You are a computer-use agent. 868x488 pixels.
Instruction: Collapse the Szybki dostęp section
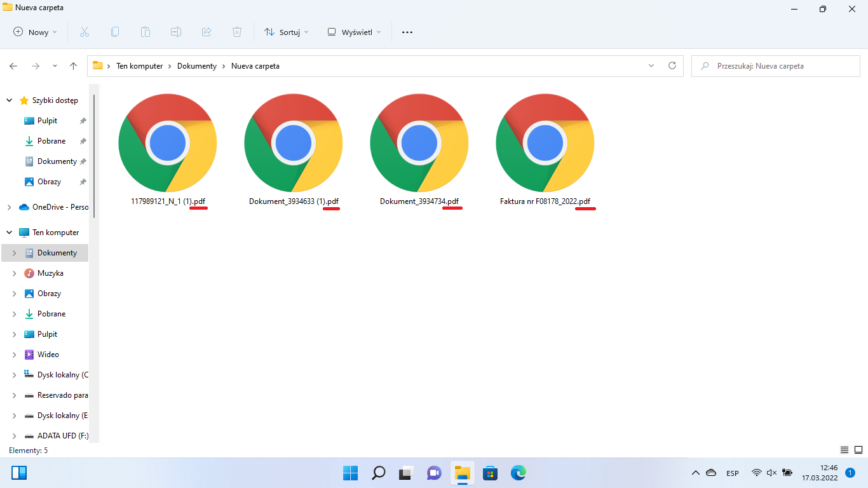tap(9, 100)
